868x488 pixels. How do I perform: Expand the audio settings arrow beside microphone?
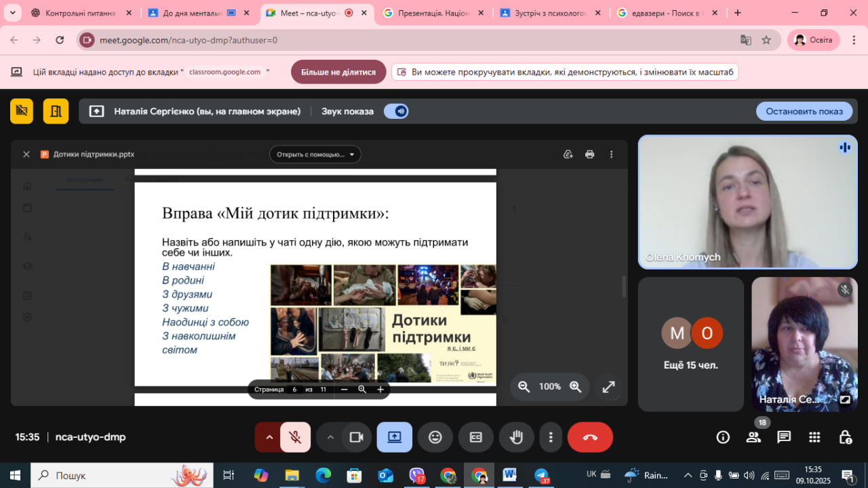[x=269, y=437]
